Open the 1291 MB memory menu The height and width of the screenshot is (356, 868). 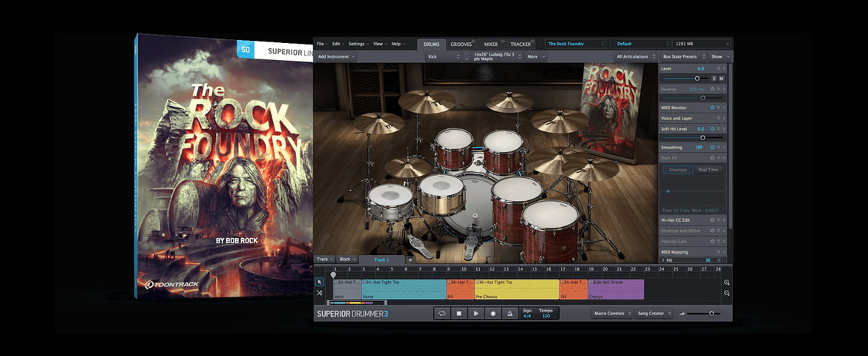[x=702, y=44]
